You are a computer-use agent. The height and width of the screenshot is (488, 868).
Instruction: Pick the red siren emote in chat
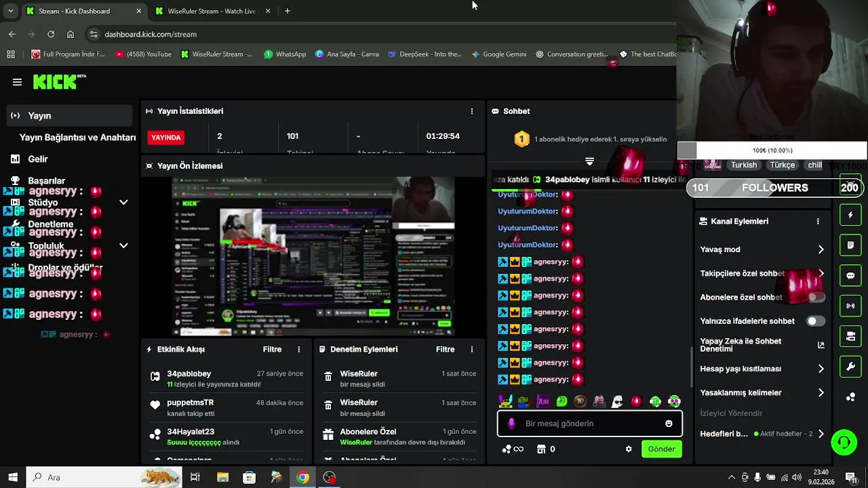pyautogui.click(x=636, y=401)
